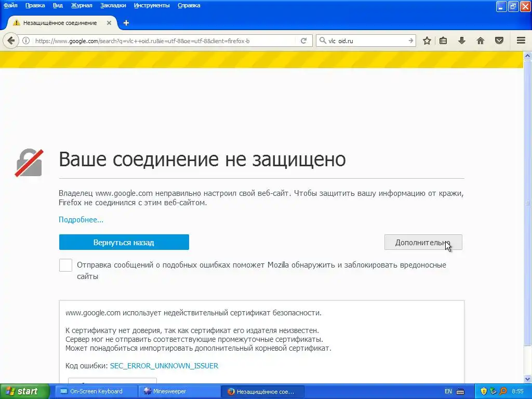The width and height of the screenshot is (532, 399).
Task: Click the www.google.com недействительный сертификат message
Action: pos(193,312)
